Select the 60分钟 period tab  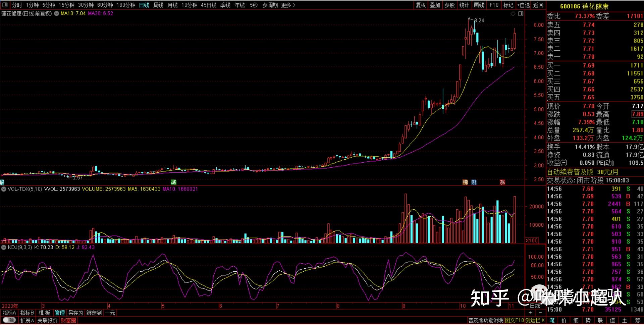[105, 5]
